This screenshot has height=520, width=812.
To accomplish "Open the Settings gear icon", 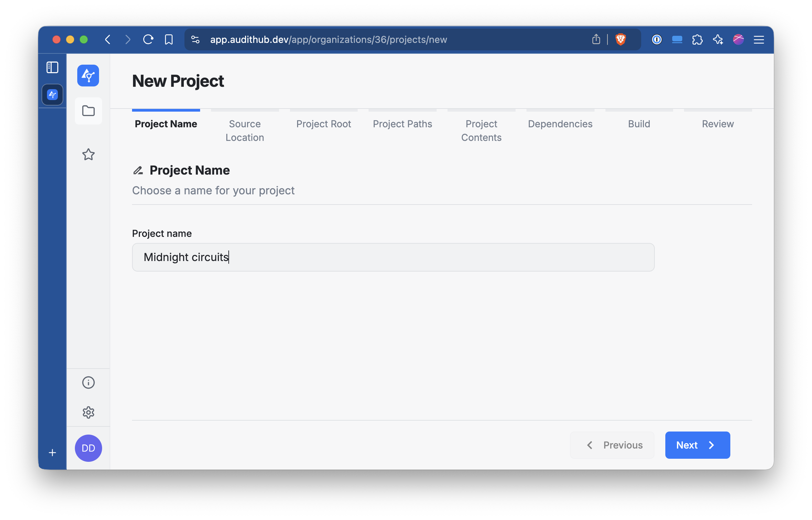I will coord(88,412).
